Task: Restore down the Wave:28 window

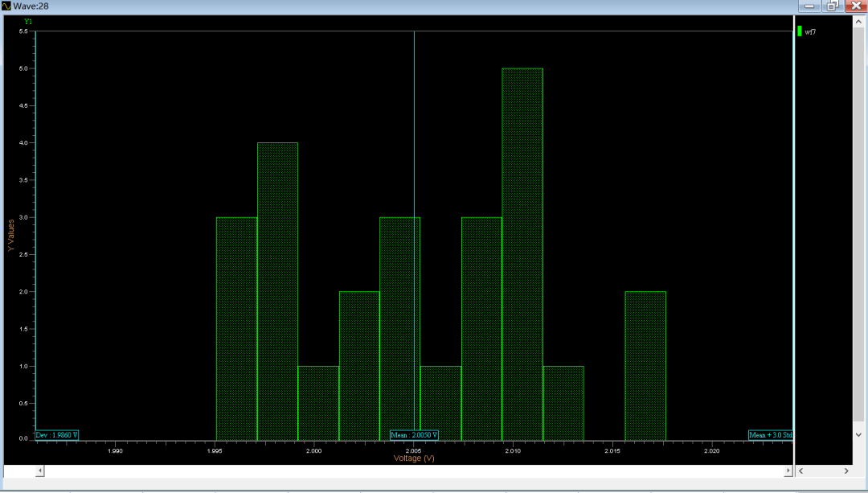Action: (832, 6)
